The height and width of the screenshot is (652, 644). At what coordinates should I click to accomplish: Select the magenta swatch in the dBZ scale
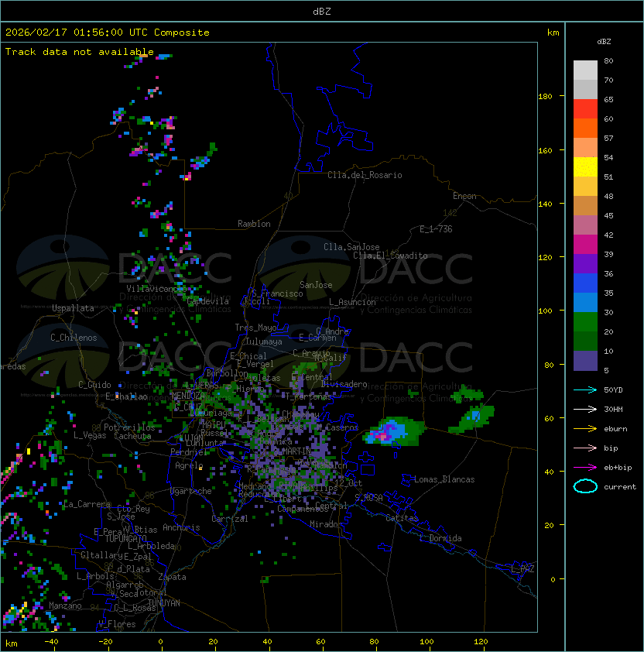pyautogui.click(x=585, y=245)
